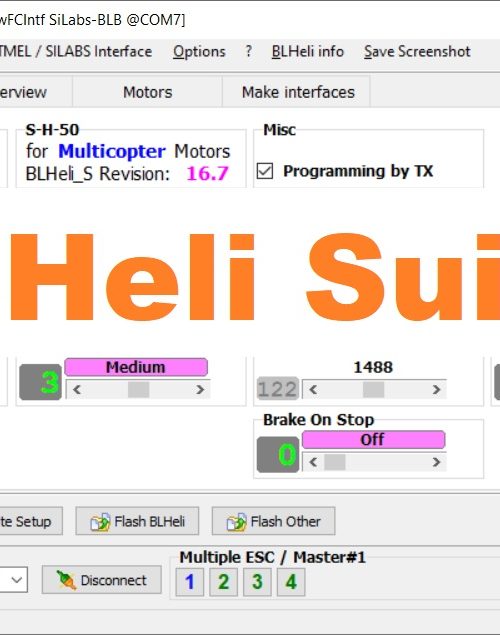Open the BLHeli info menu

click(308, 51)
